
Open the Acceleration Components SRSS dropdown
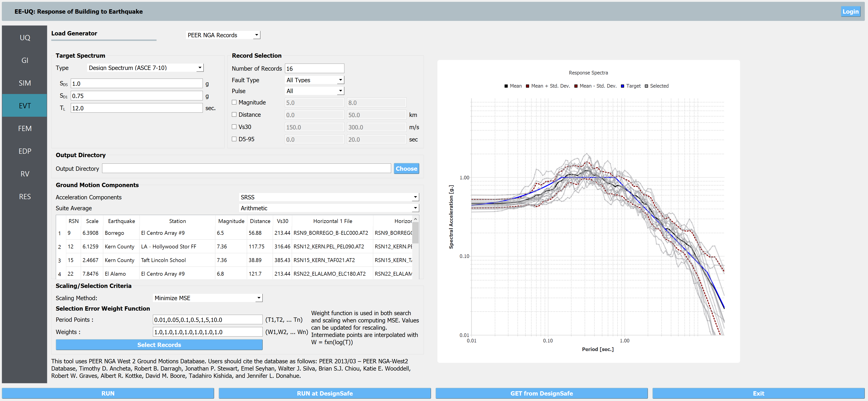point(329,197)
